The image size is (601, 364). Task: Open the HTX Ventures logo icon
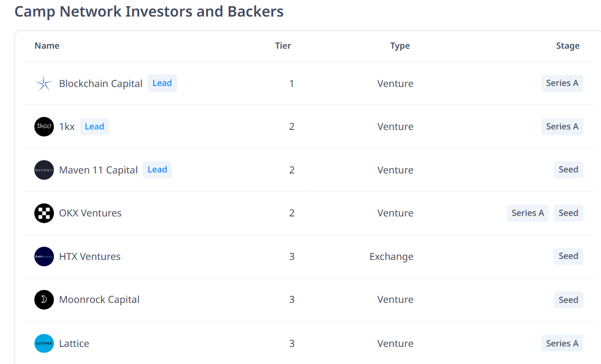pyautogui.click(x=44, y=257)
